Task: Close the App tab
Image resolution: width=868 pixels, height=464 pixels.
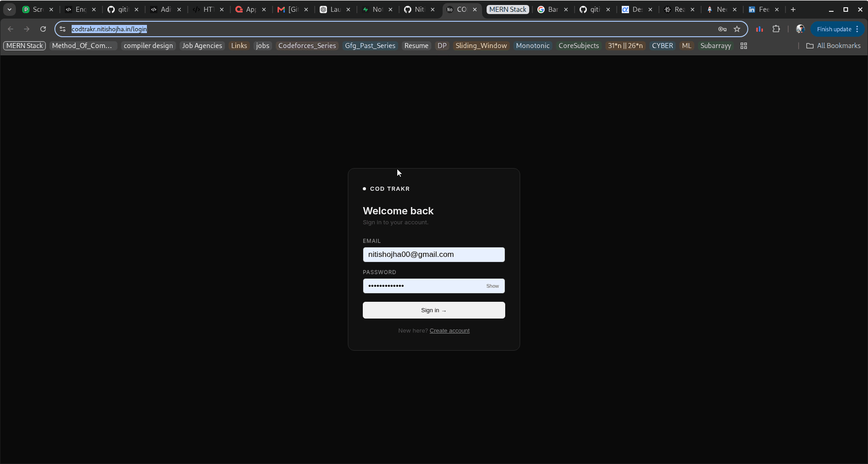Action: [x=264, y=10]
